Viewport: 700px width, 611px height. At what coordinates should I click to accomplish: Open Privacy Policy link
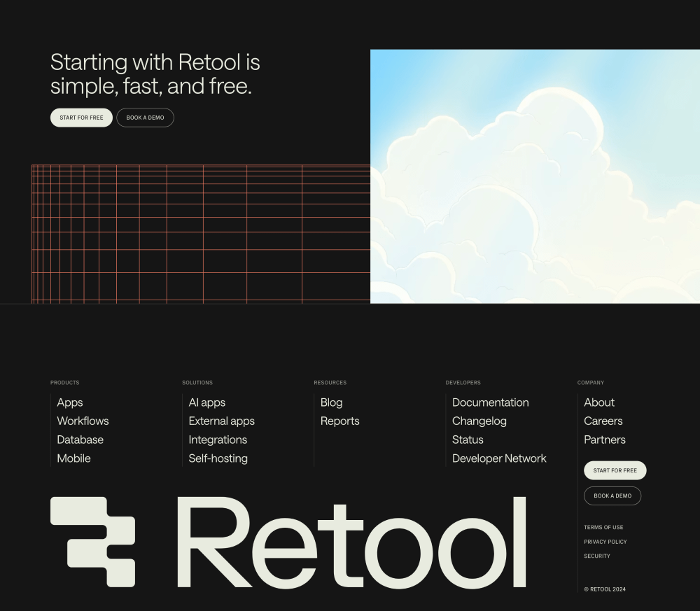click(x=605, y=542)
